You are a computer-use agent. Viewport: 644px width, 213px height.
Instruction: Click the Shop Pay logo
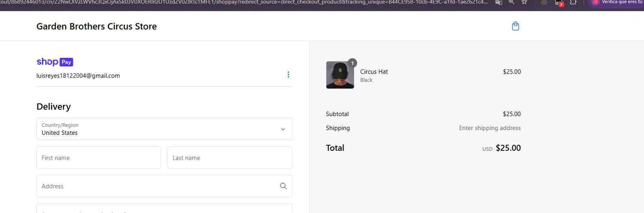coord(55,62)
